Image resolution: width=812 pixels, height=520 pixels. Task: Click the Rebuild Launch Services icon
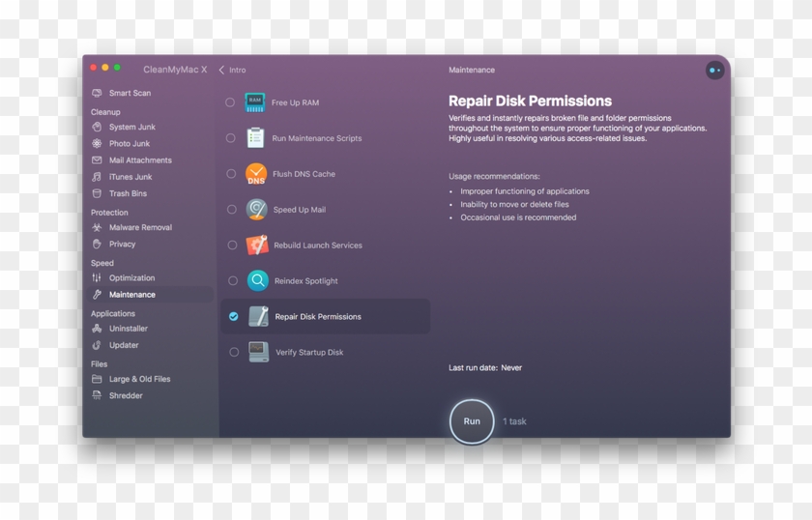tap(257, 246)
